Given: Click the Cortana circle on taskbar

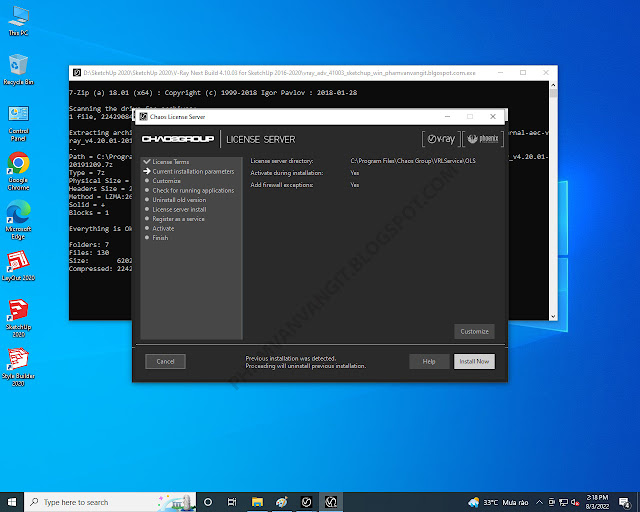Looking at the screenshot, I should 208,502.
